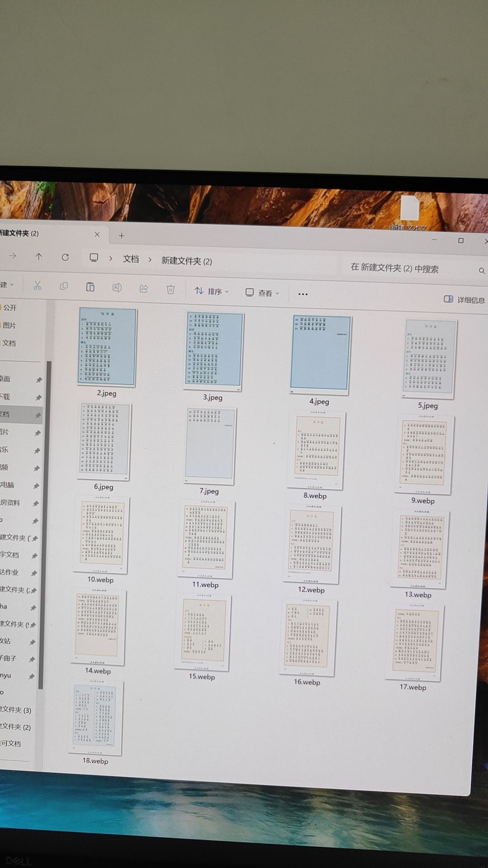Select the 2.jpeg thumbnail
488x868 pixels.
[x=107, y=347]
